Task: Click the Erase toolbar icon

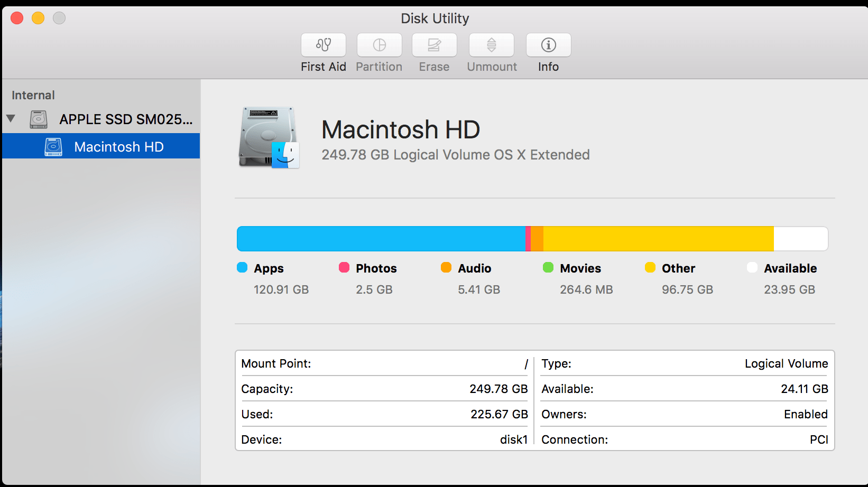Action: (435, 45)
